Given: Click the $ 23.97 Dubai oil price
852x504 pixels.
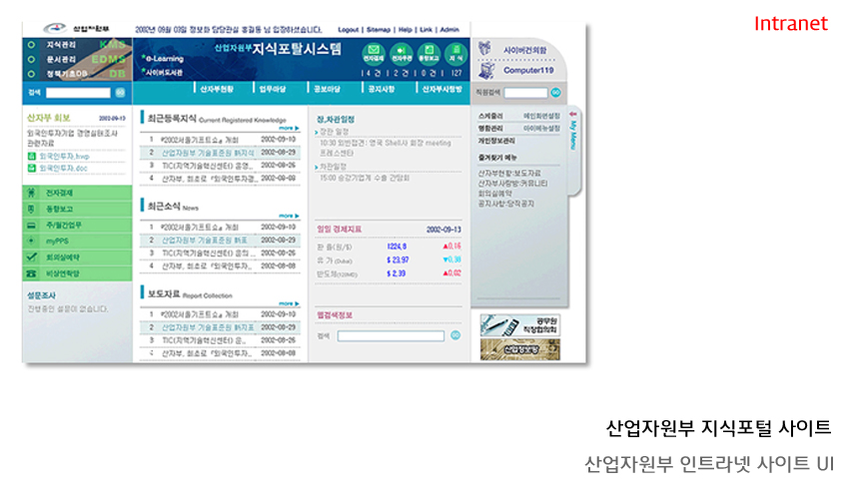Looking at the screenshot, I should [x=398, y=260].
